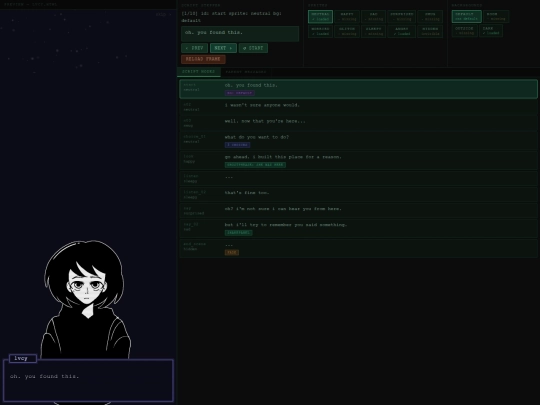The width and height of the screenshot is (540, 405).
Task: Select node 'well, now that you're here...'
Action: [x=359, y=123]
